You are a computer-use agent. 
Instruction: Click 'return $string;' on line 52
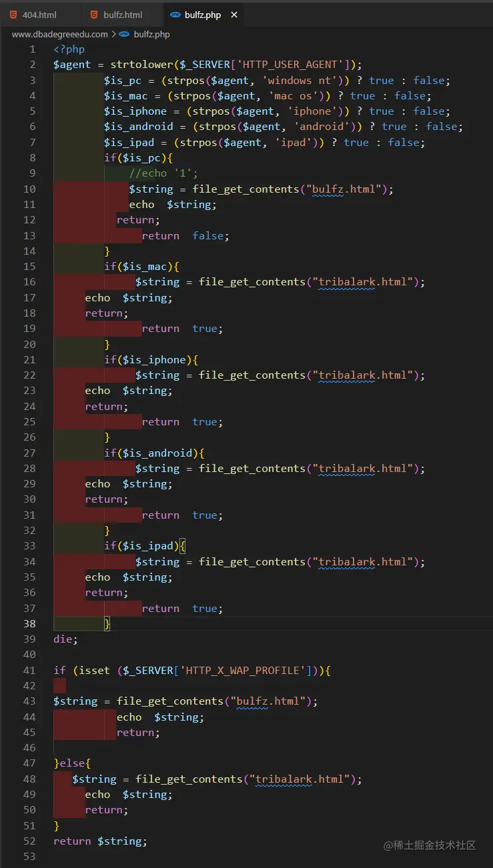[100, 841]
